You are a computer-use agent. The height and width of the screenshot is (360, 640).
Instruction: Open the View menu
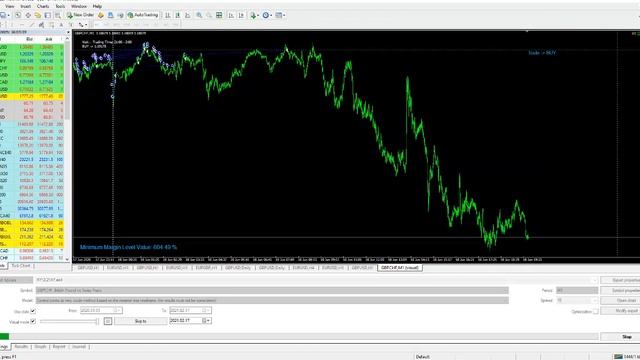coord(9,6)
